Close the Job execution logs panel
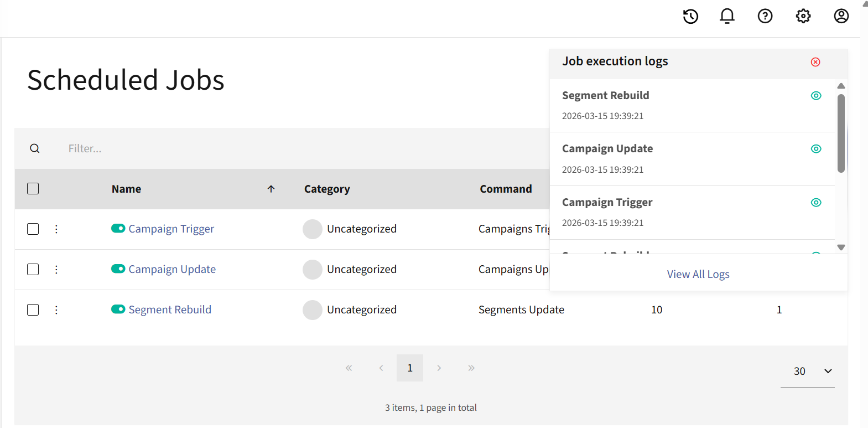 pos(815,62)
